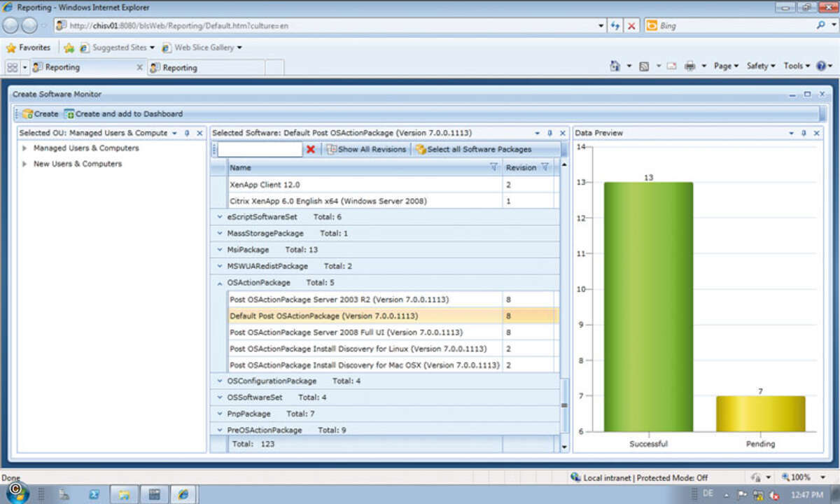Click the Select all Software Packages icon
This screenshot has width=840, height=504.
point(421,149)
